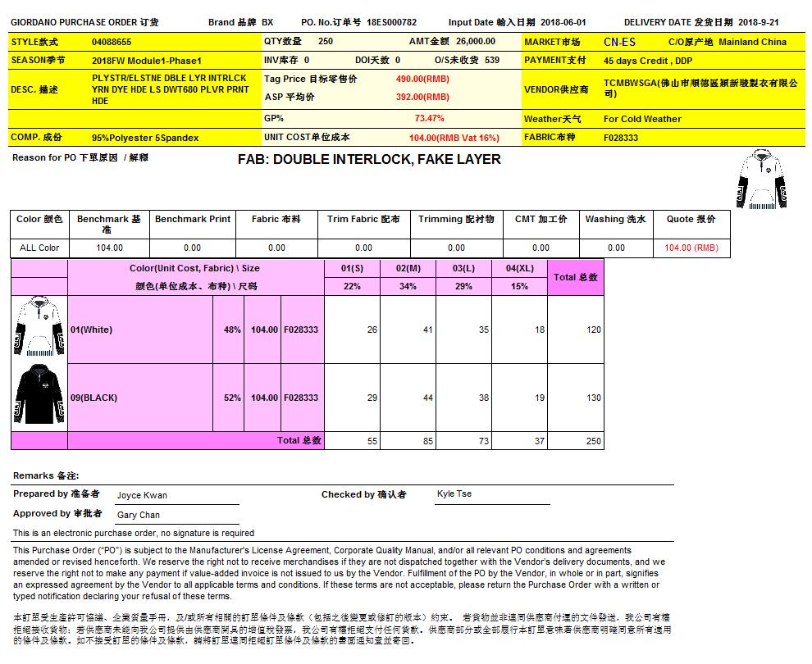
Task: Select the GP% value 73.47%
Action: [429, 118]
